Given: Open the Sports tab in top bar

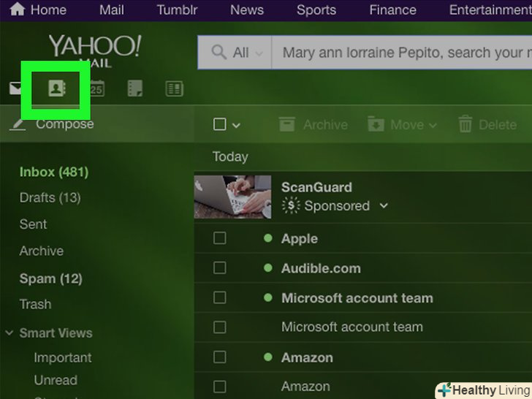Looking at the screenshot, I should (x=316, y=9).
